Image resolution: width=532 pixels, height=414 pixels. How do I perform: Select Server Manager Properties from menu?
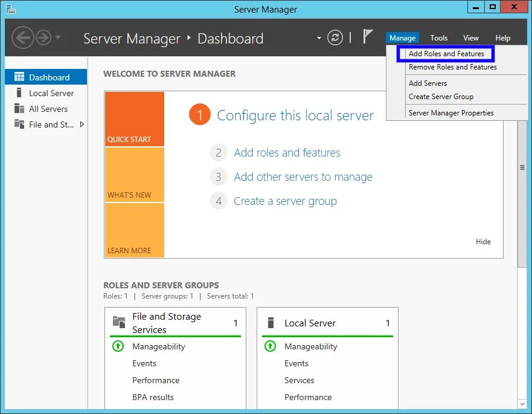[x=451, y=113]
